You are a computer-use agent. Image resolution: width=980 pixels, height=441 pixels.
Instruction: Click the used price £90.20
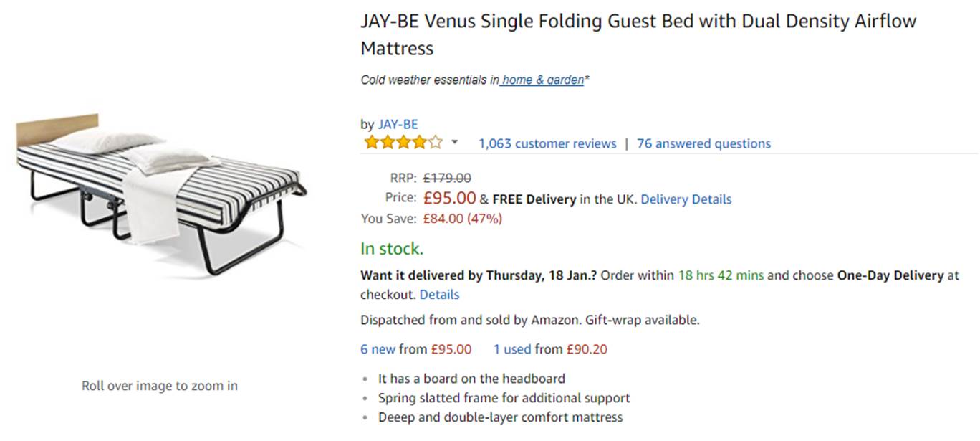point(587,349)
